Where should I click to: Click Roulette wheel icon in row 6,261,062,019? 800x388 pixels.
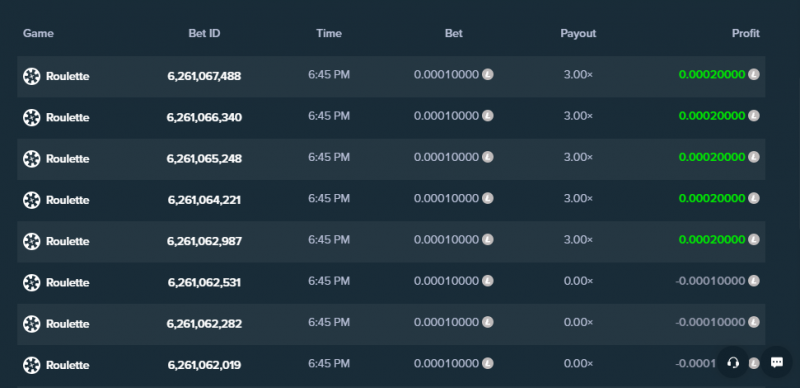pyautogui.click(x=32, y=365)
